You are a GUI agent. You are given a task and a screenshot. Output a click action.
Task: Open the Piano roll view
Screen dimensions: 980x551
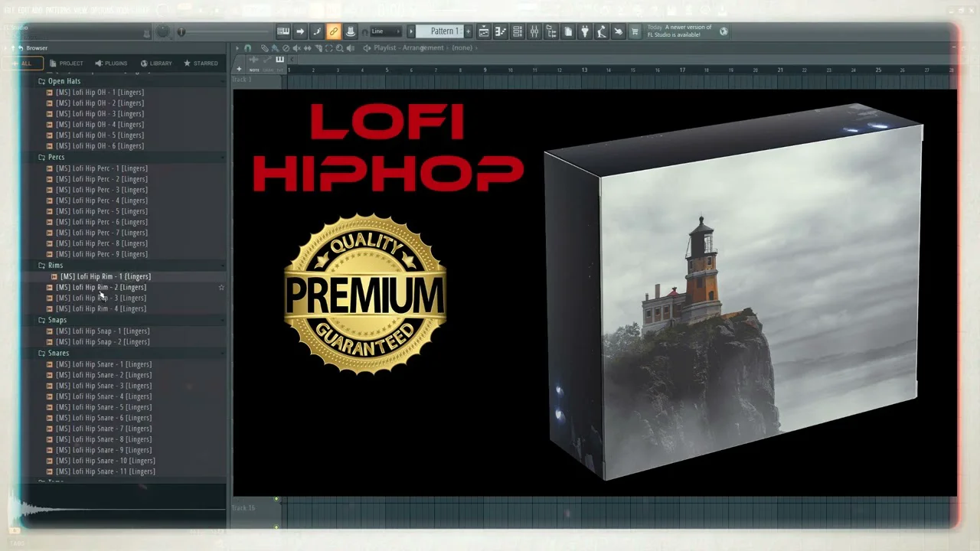coord(501,31)
